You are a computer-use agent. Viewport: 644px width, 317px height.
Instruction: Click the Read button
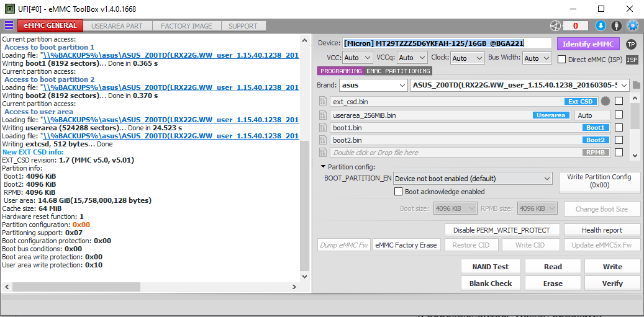(553, 267)
